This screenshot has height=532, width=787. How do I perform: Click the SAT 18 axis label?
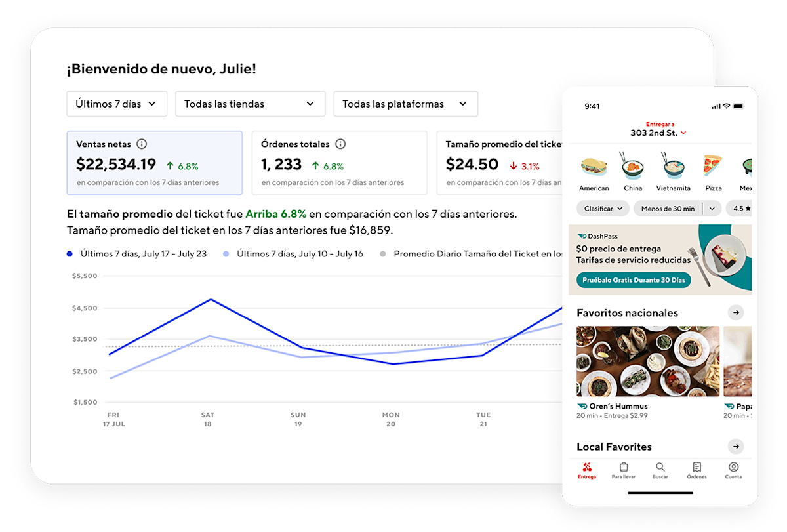208,420
